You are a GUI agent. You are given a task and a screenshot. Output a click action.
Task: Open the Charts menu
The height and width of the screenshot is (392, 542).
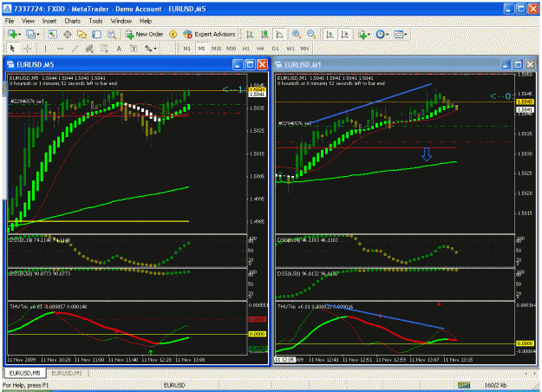[73, 21]
